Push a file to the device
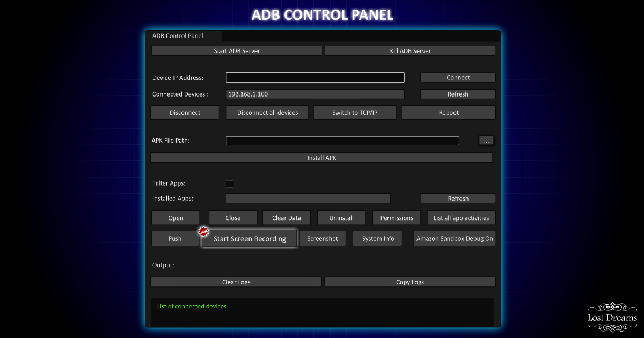Screen dimensions: 644x338 (x=174, y=238)
